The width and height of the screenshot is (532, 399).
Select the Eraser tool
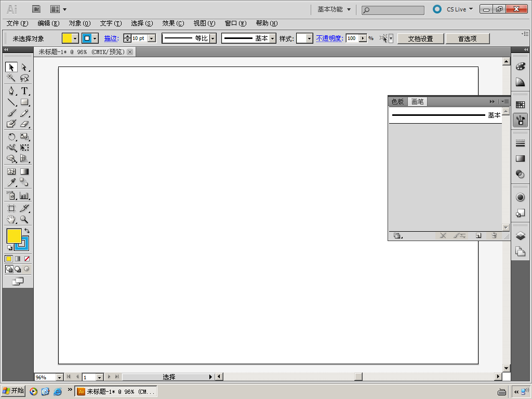(x=24, y=124)
